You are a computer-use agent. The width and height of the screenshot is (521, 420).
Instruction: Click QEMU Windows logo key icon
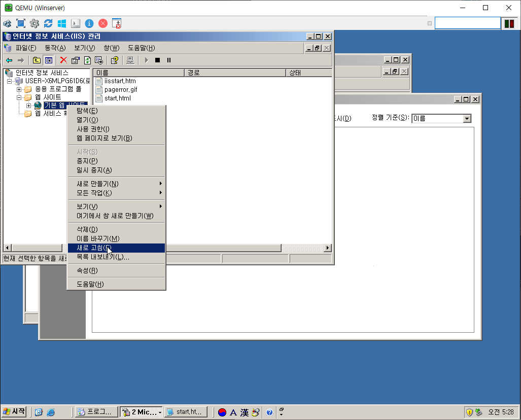click(62, 23)
